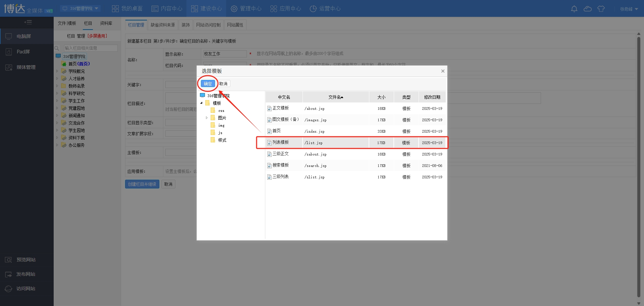644x306 pixels.
Task: Expand the 新闻通知 tree node
Action: 57,116
